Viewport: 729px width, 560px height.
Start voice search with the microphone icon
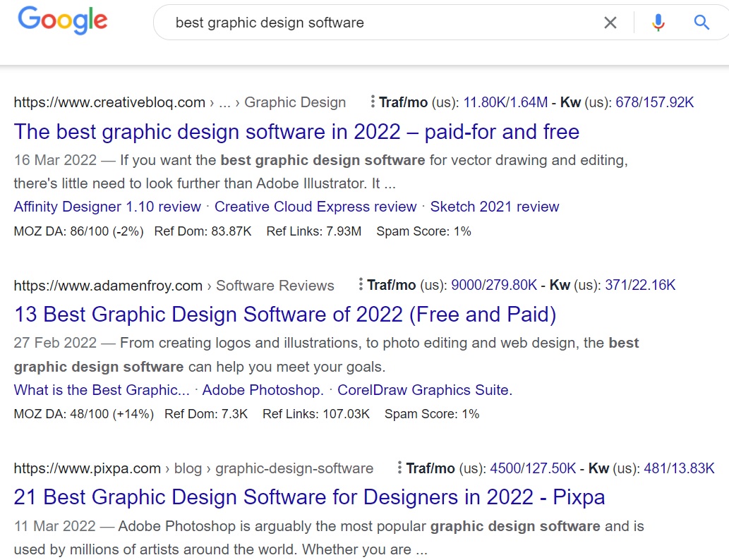pyautogui.click(x=658, y=23)
